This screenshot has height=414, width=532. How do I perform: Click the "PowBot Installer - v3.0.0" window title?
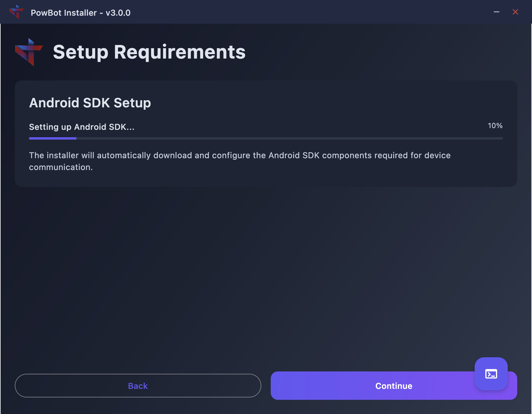(x=80, y=13)
